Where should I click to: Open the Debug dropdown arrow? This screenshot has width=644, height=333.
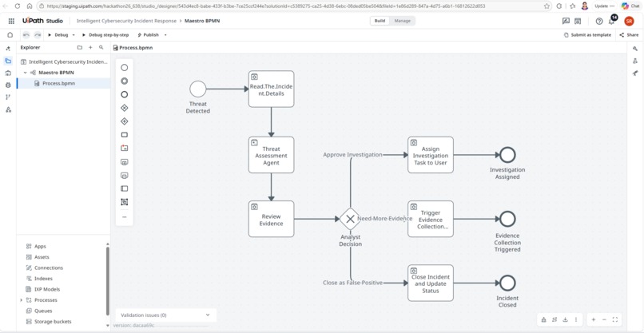[74, 35]
